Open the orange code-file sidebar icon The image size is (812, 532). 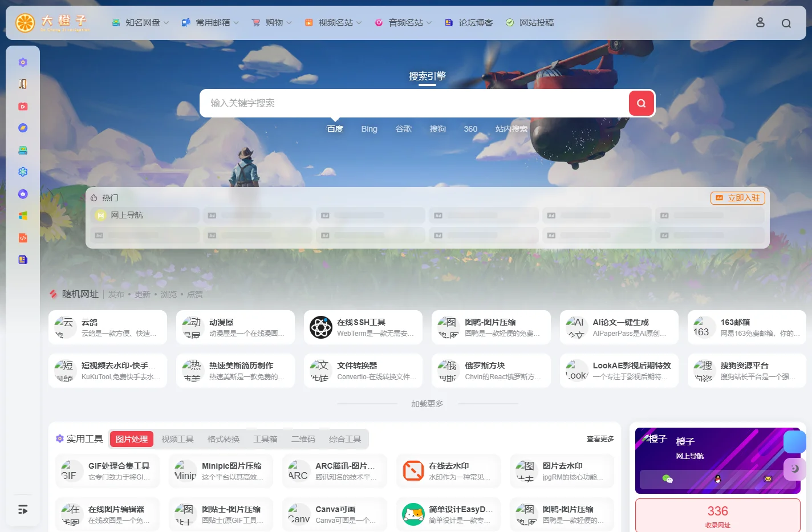(23, 238)
